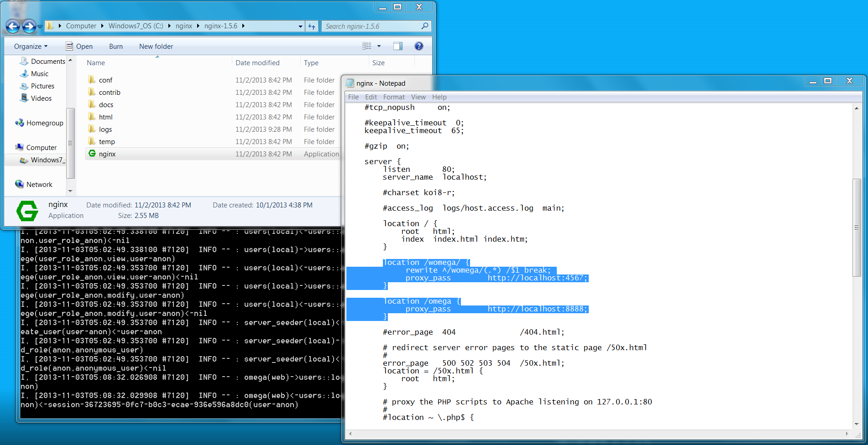868x445 pixels.
Task: Expand arrow after Computer breadcrumb
Action: point(102,26)
